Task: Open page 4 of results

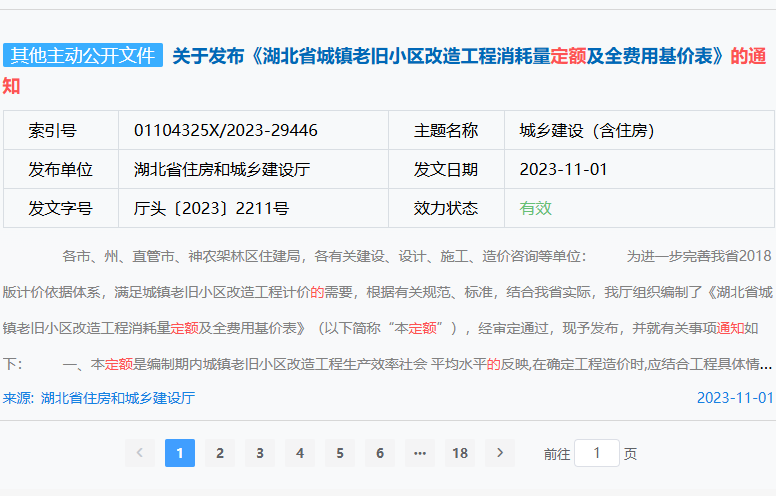Action: point(300,453)
